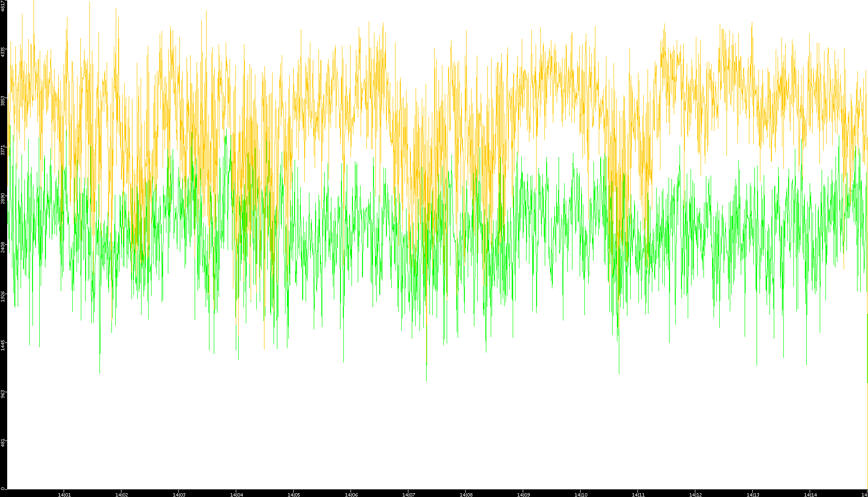Click the 3853 vertical axis value

tap(3, 100)
